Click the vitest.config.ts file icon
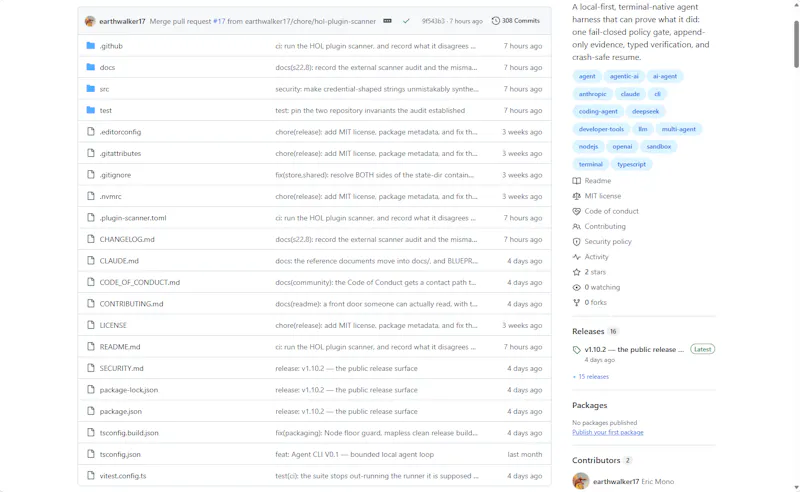The image size is (800, 492). [91, 475]
